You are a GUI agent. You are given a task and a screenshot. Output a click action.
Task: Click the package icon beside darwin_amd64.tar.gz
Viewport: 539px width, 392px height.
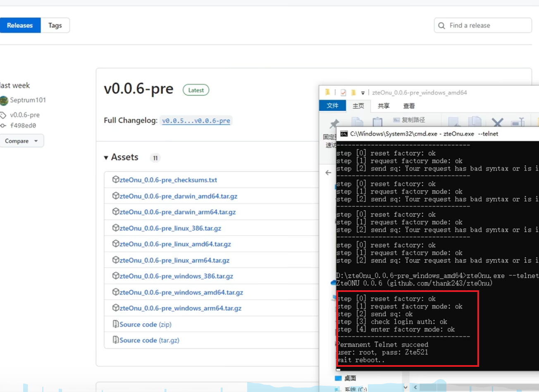click(116, 196)
